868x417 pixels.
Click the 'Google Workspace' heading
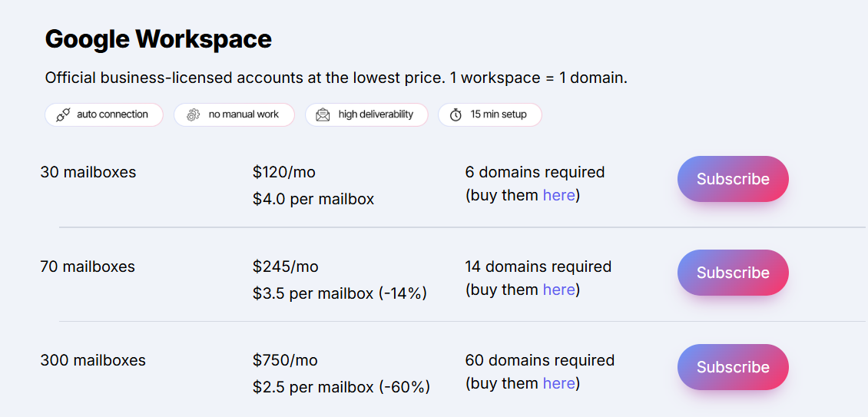pyautogui.click(x=158, y=39)
